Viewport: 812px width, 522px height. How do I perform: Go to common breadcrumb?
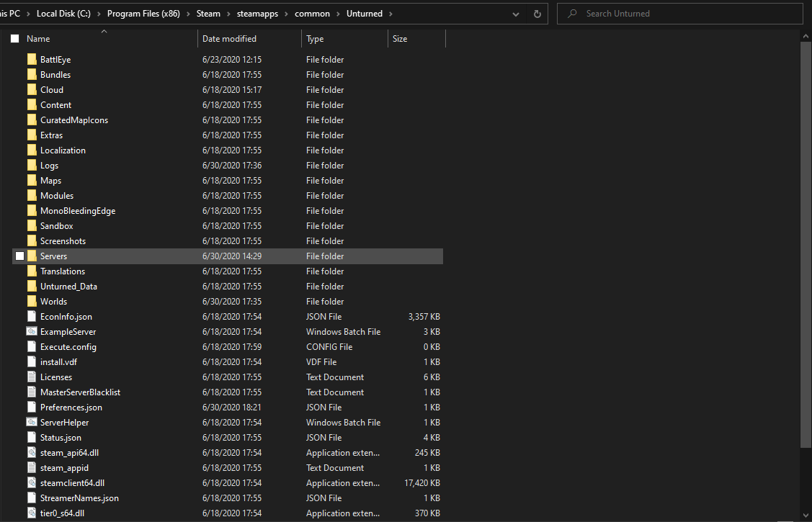pyautogui.click(x=312, y=14)
